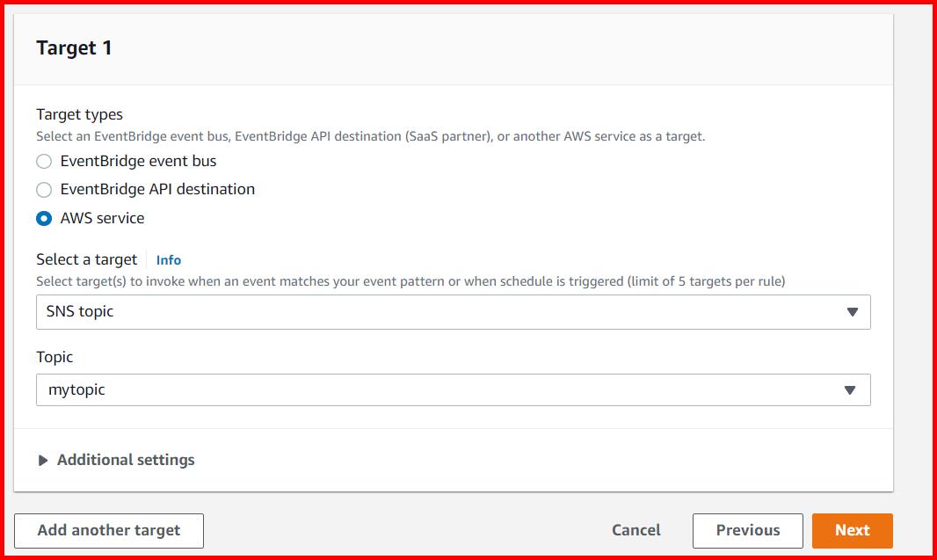Select the SNS topic combo box field
The height and width of the screenshot is (560, 937).
pos(352,312)
